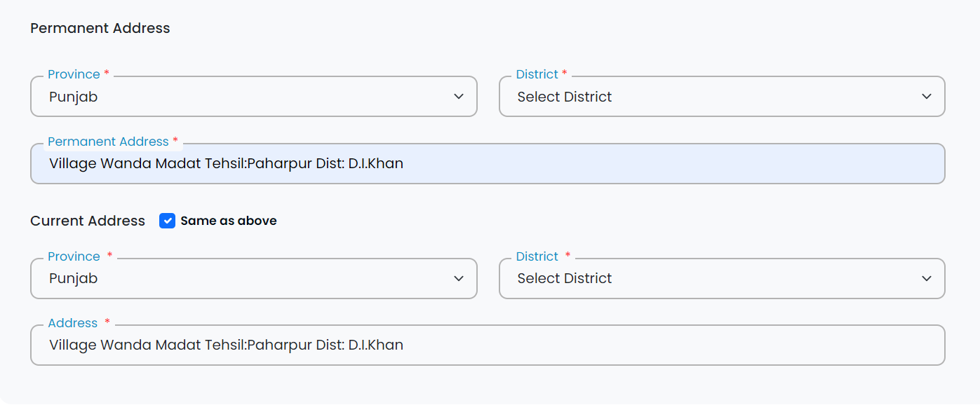Click the chevron on current Province dropdown
This screenshot has height=412, width=980.
click(x=459, y=278)
